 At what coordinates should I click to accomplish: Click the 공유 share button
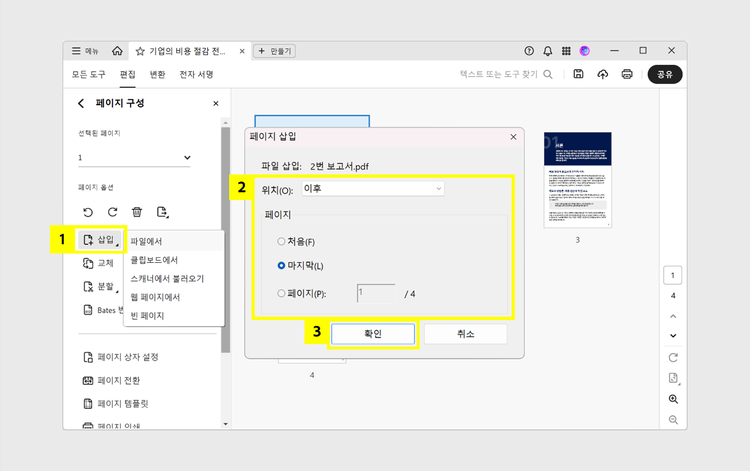coord(665,74)
